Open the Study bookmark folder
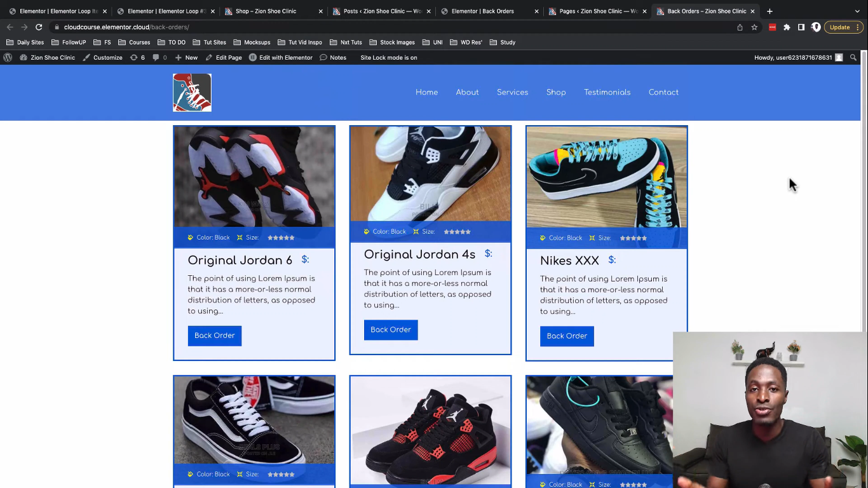This screenshot has height=488, width=868. click(x=503, y=42)
